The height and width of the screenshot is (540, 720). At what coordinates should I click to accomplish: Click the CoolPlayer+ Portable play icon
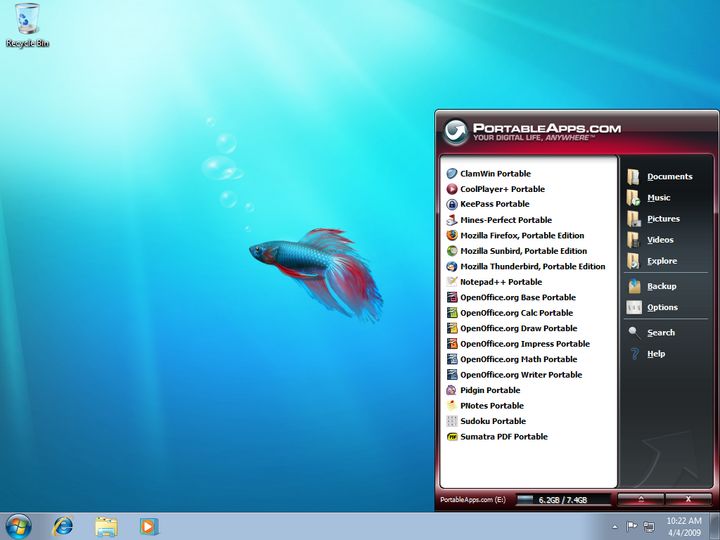(452, 189)
